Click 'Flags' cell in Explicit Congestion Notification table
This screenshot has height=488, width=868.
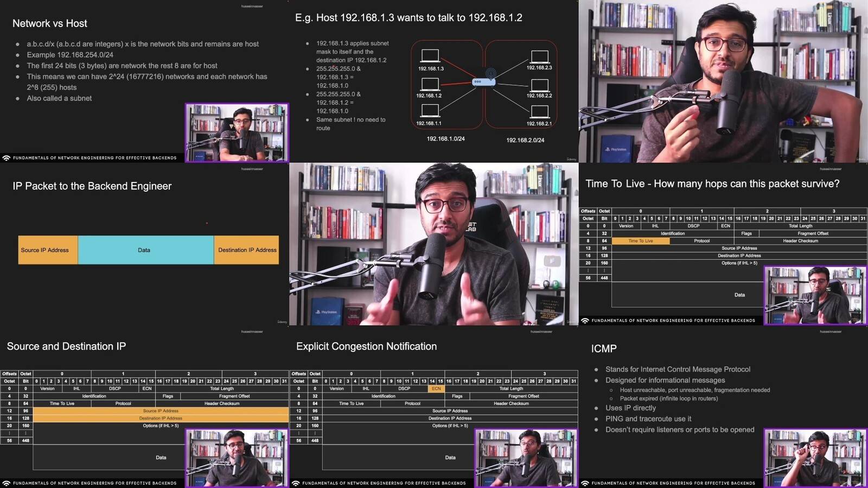coord(457,396)
